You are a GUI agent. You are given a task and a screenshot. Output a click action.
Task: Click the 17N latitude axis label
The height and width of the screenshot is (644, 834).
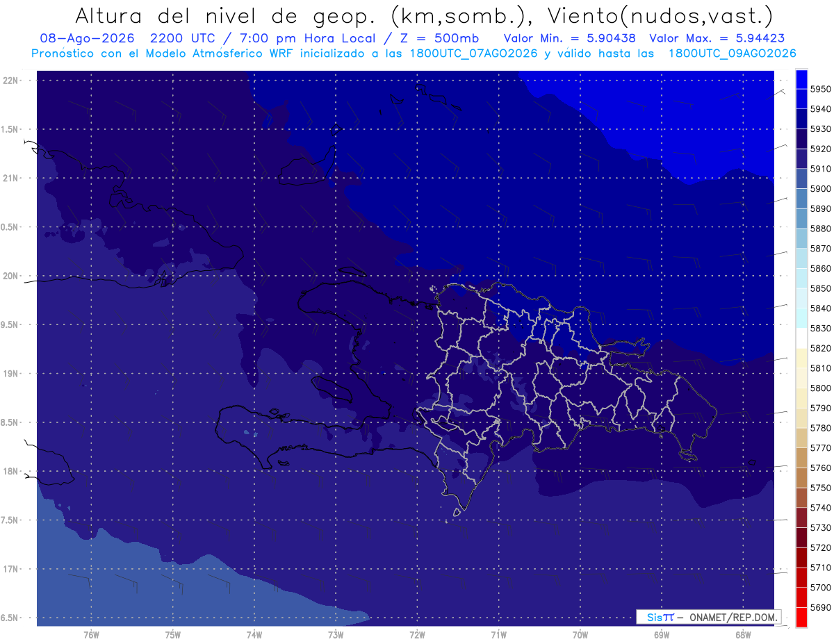(x=10, y=570)
